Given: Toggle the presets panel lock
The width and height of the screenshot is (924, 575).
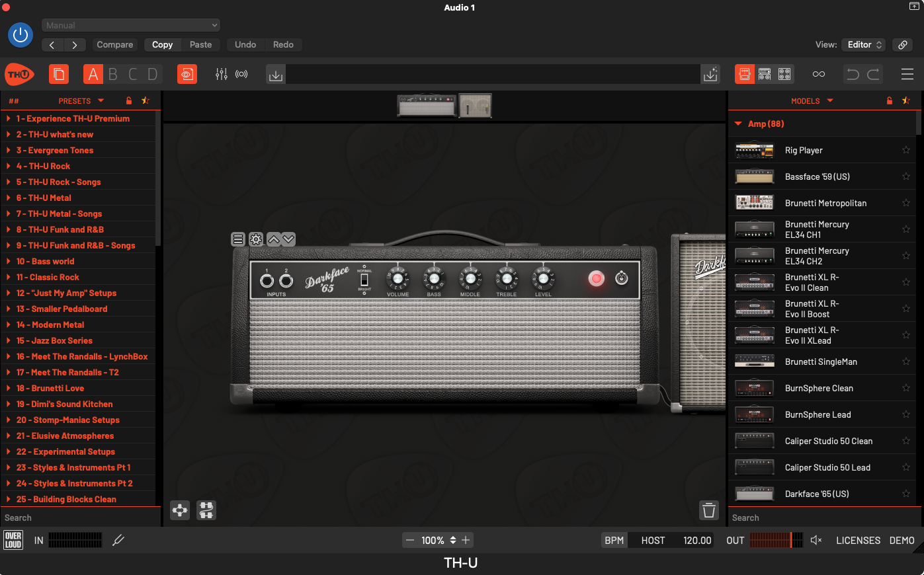Looking at the screenshot, I should pos(129,100).
